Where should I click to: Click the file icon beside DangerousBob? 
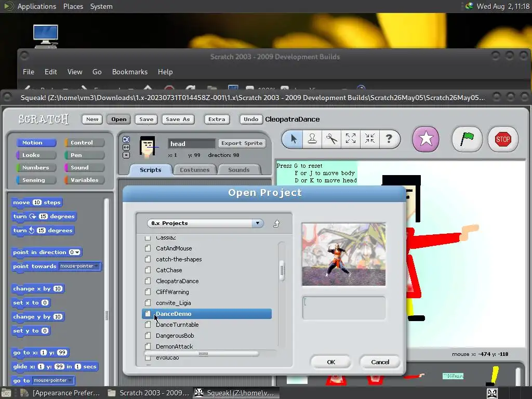point(148,336)
